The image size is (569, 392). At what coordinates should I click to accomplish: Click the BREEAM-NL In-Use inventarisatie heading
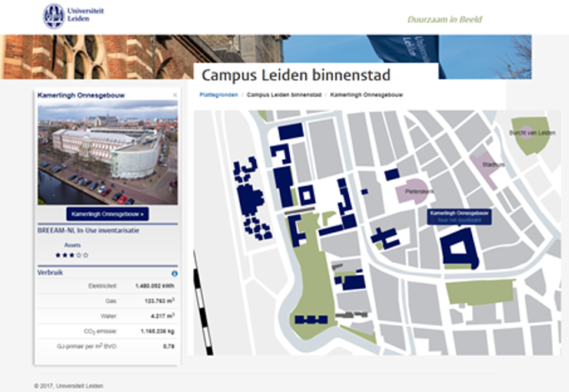coord(88,231)
